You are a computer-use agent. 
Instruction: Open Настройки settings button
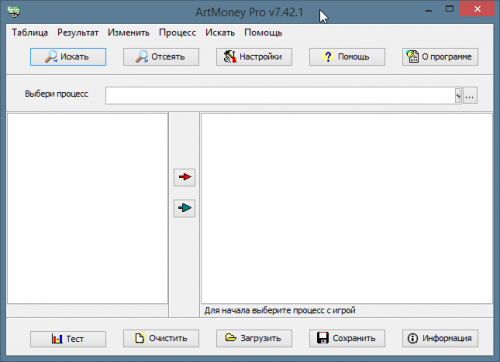point(254,57)
